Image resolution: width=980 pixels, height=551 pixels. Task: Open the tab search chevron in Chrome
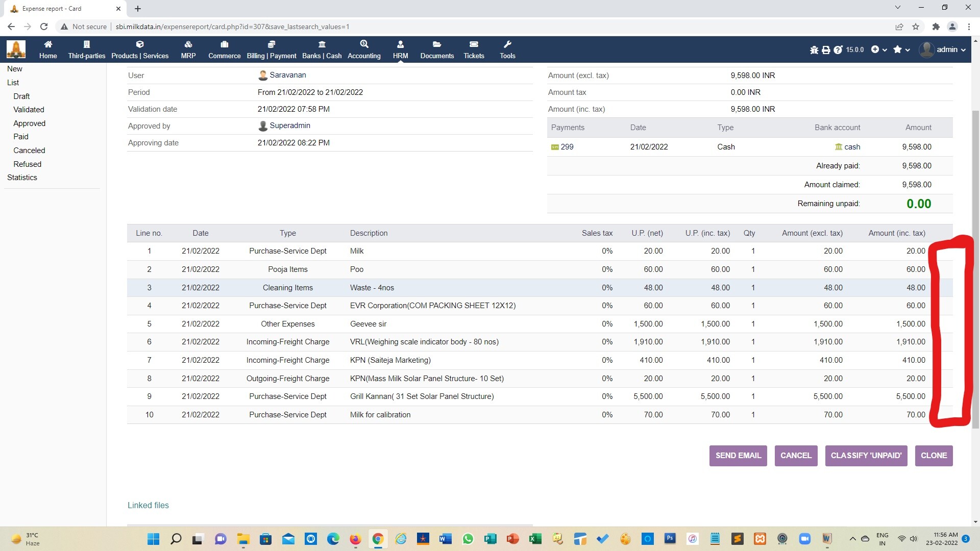tap(898, 8)
